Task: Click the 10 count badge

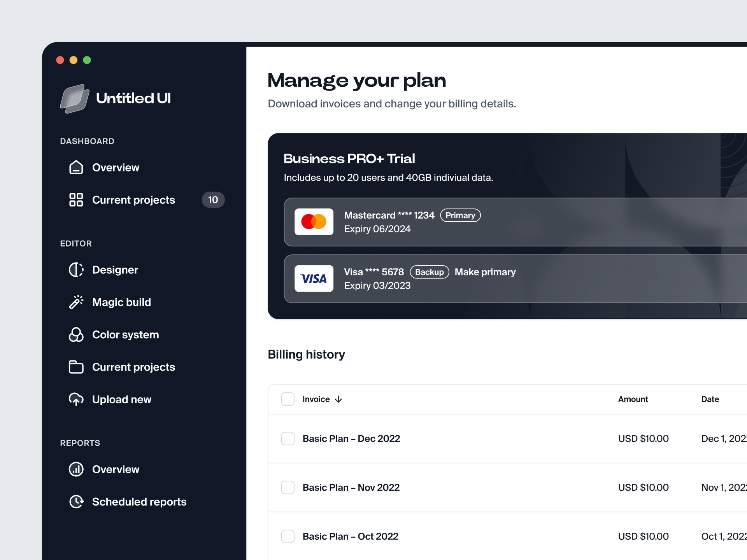Action: (213, 199)
